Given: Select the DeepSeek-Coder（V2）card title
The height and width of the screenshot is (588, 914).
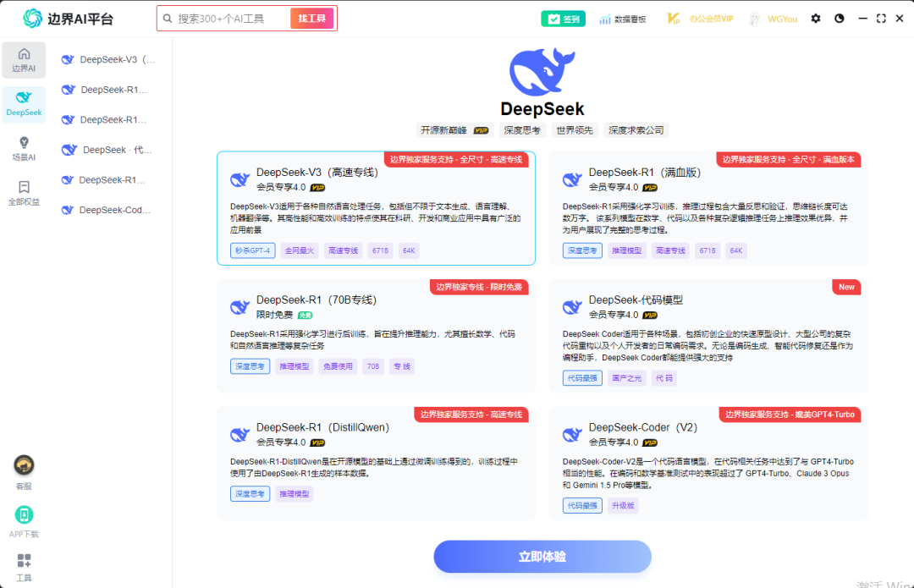Looking at the screenshot, I should pyautogui.click(x=643, y=428).
